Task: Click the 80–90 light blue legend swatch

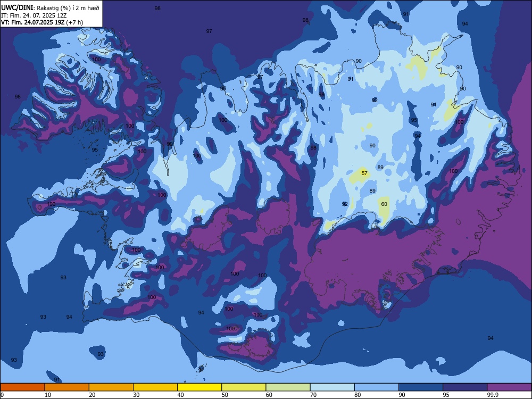Action: pos(377,387)
